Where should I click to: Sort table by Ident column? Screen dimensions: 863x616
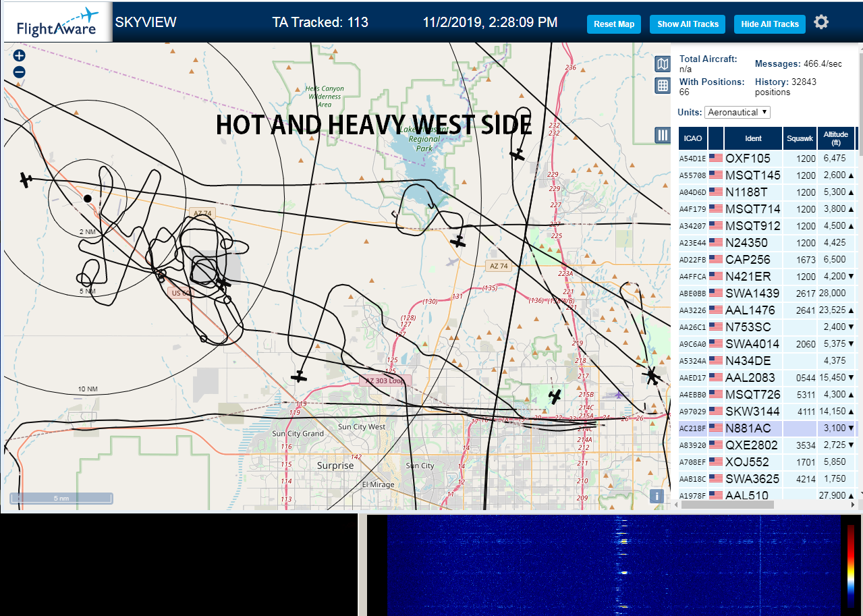(x=753, y=138)
